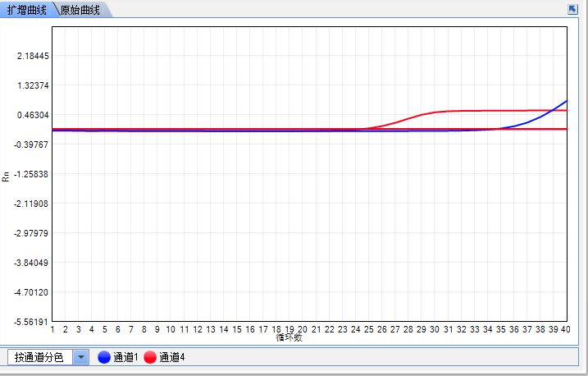Click the y-axis value 0.46304
Screen dimensions: 588x376
pos(33,115)
